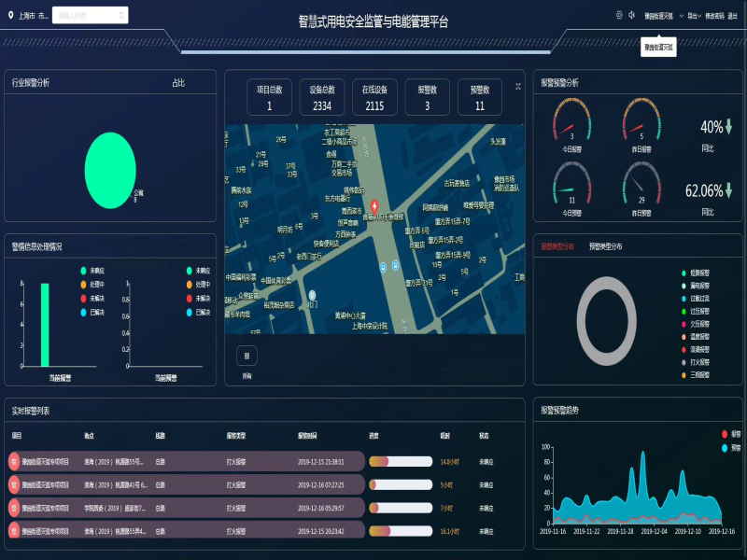Click red status icon of first alarm row

coord(13,461)
